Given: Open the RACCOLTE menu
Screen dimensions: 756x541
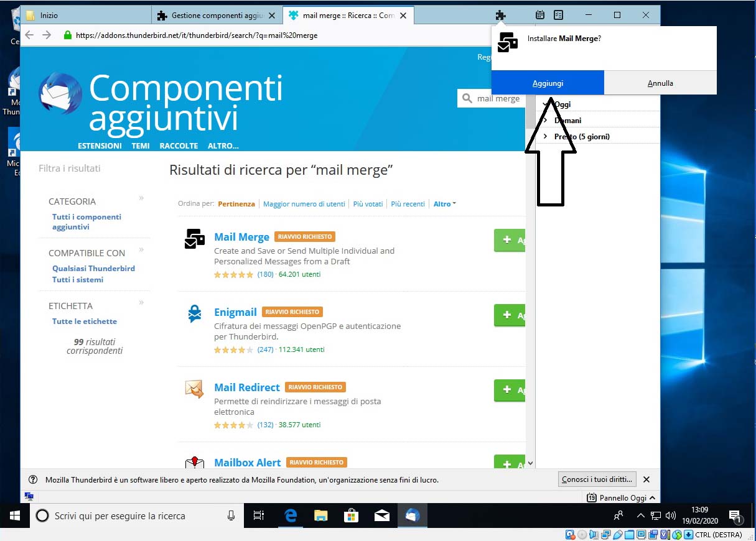Looking at the screenshot, I should point(179,146).
